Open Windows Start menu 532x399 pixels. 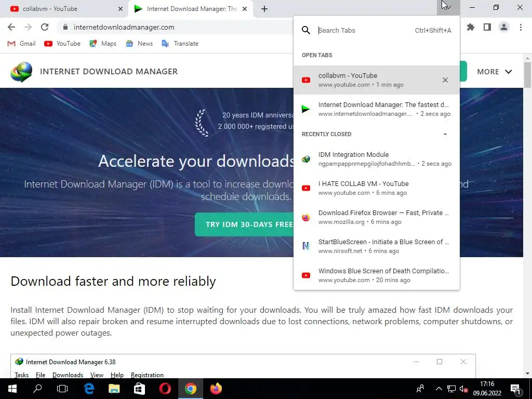(12, 389)
